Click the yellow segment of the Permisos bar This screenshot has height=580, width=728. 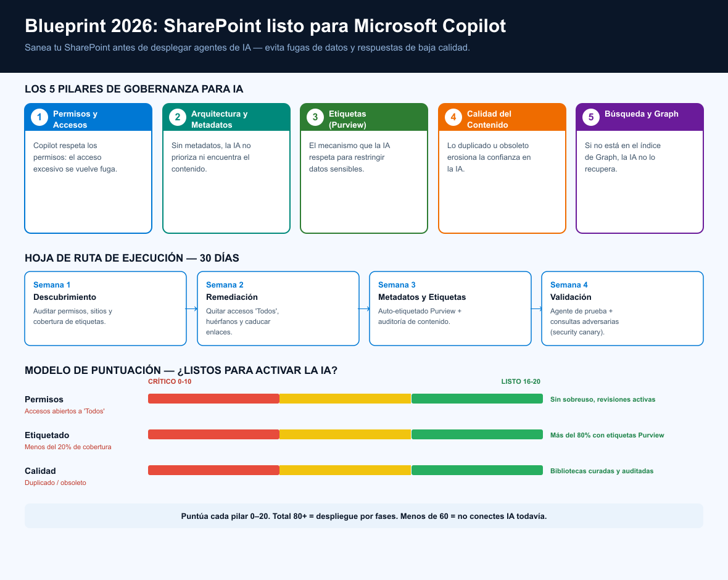point(345,399)
